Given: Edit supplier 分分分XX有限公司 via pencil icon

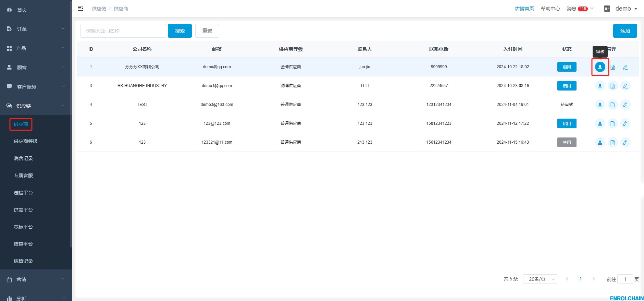Looking at the screenshot, I should coord(625,67).
